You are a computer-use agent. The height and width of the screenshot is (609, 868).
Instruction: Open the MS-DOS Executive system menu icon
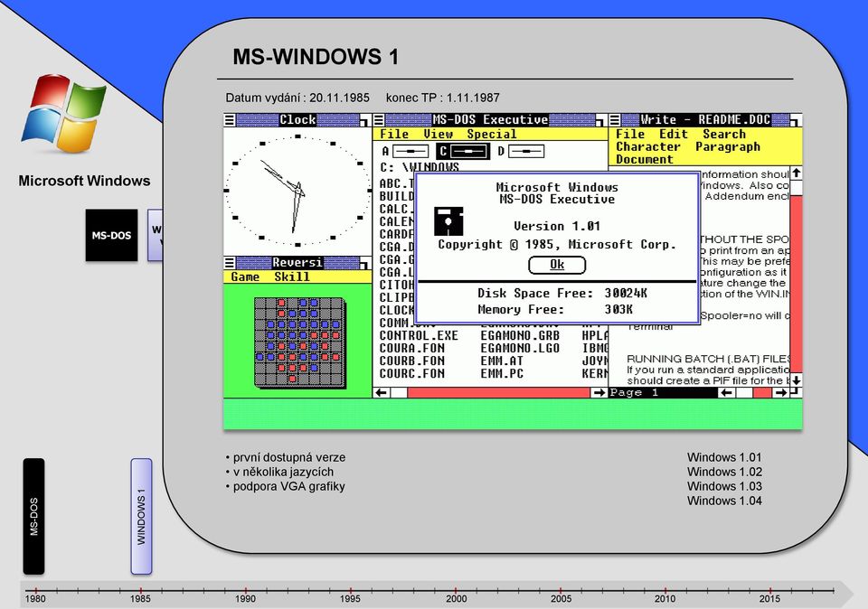click(379, 120)
